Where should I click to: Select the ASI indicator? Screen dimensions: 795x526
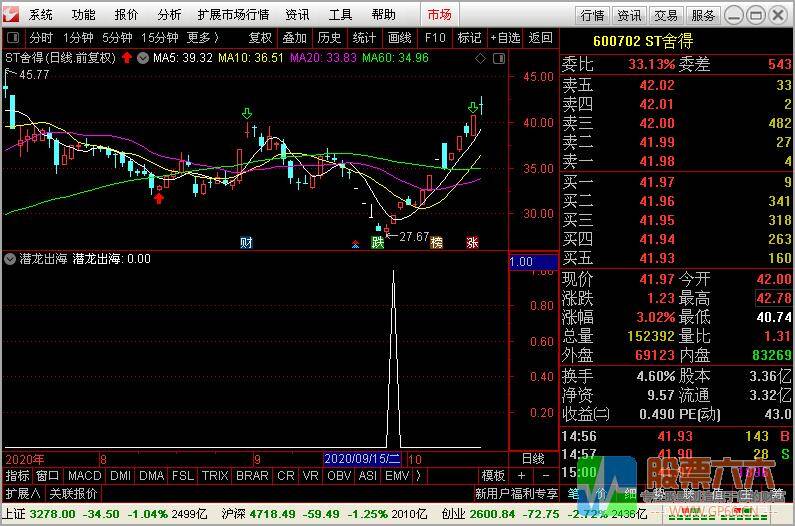(x=368, y=476)
